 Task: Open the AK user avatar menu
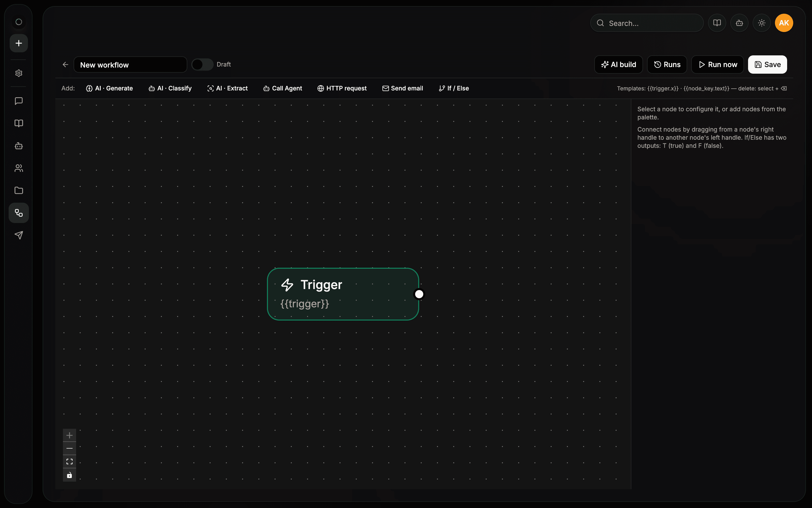click(x=784, y=23)
